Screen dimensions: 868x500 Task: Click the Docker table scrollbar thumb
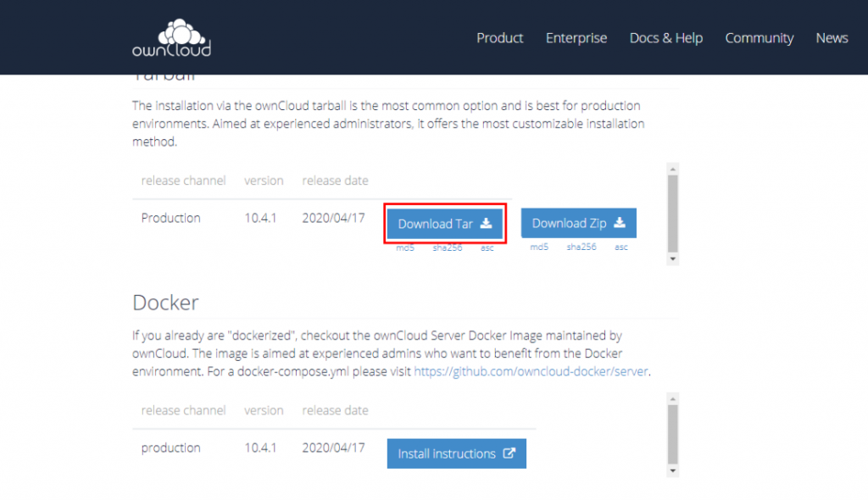673,432
